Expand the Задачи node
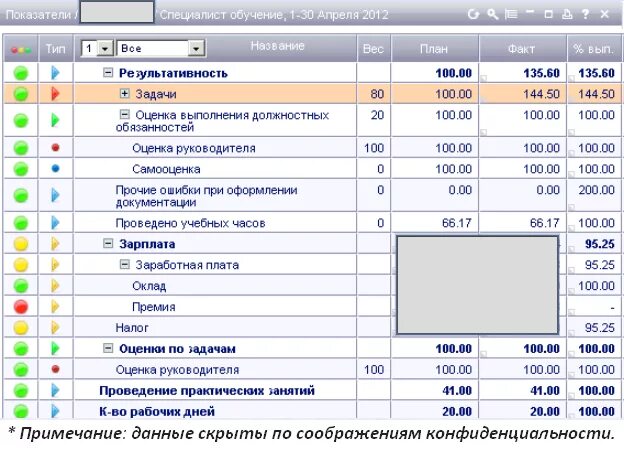Screen dimensions: 624x452 click(125, 94)
